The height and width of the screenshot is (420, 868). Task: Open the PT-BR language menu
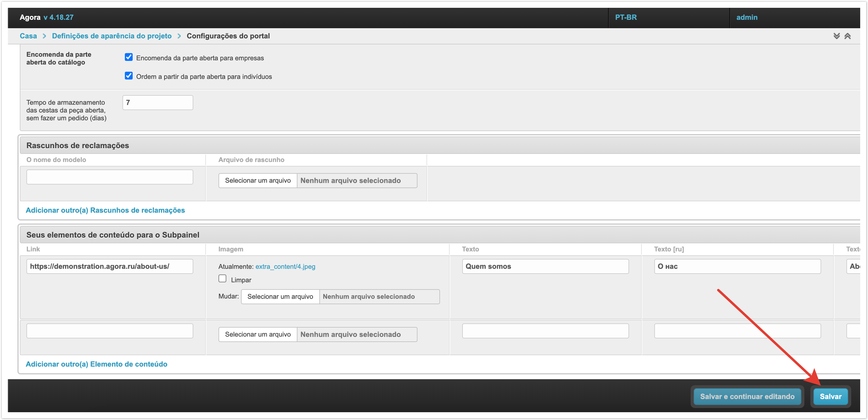pos(626,17)
